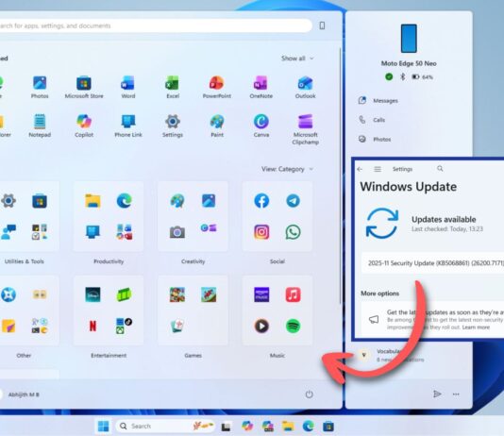Click the send icon in phone panel

pyautogui.click(x=437, y=394)
